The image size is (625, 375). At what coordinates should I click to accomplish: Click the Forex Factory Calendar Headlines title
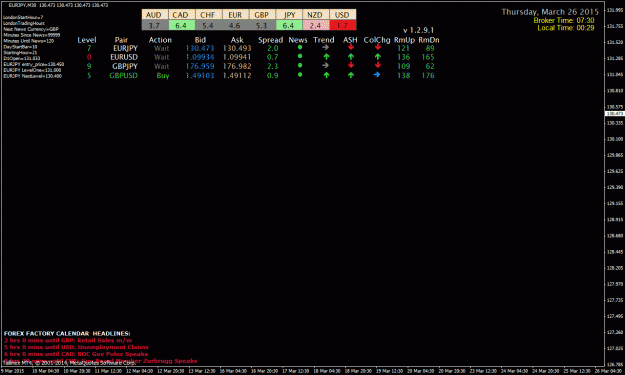[x=67, y=334]
